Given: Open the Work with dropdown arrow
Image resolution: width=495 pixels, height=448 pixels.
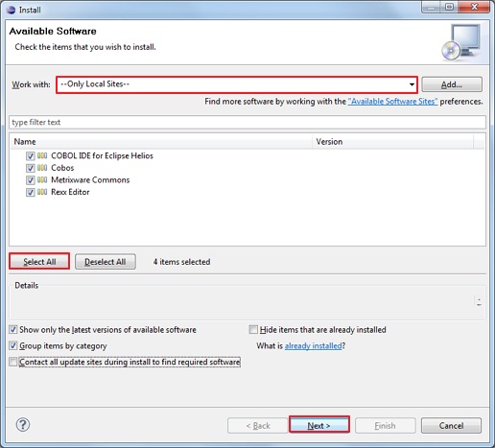Looking at the screenshot, I should click(412, 84).
